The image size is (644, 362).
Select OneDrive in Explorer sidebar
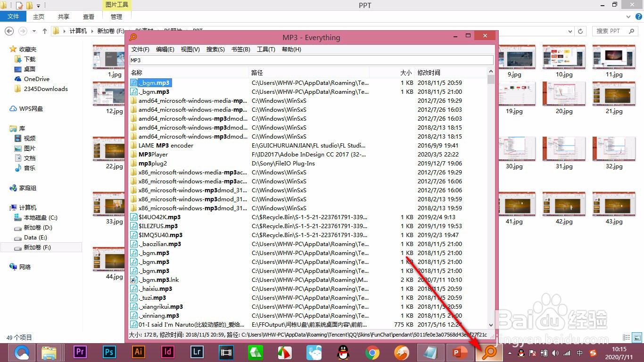click(x=37, y=79)
